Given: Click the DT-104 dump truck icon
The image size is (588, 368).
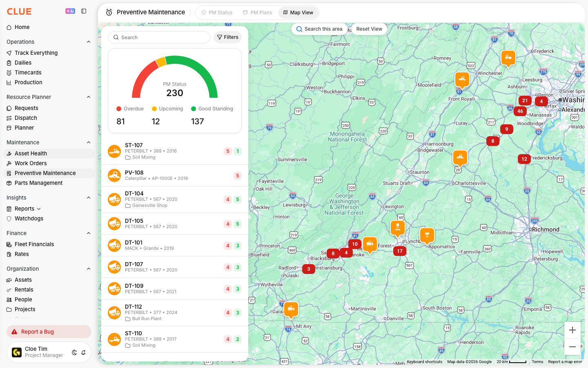Looking at the screenshot, I should click(x=114, y=200).
